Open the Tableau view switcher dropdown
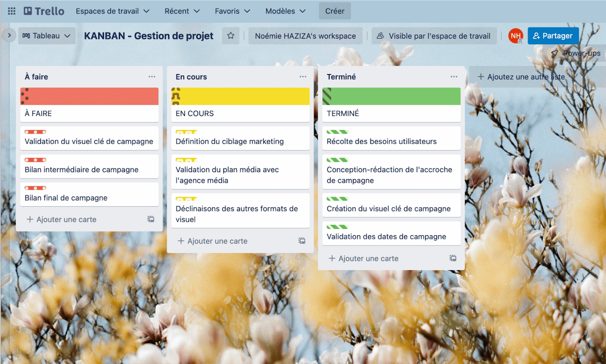The image size is (606, 364). pyautogui.click(x=47, y=36)
